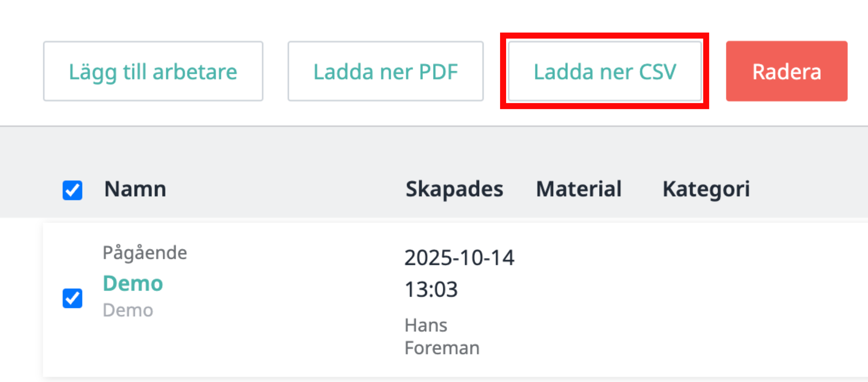Click the 13:03 creation time

[x=431, y=289]
